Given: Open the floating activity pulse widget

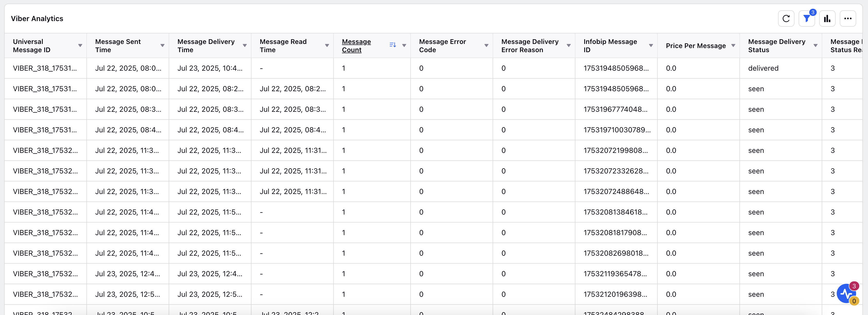Looking at the screenshot, I should (x=846, y=293).
